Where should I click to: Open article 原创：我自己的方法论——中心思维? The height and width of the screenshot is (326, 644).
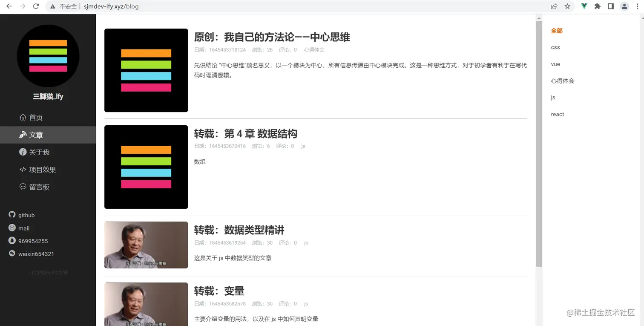click(272, 37)
